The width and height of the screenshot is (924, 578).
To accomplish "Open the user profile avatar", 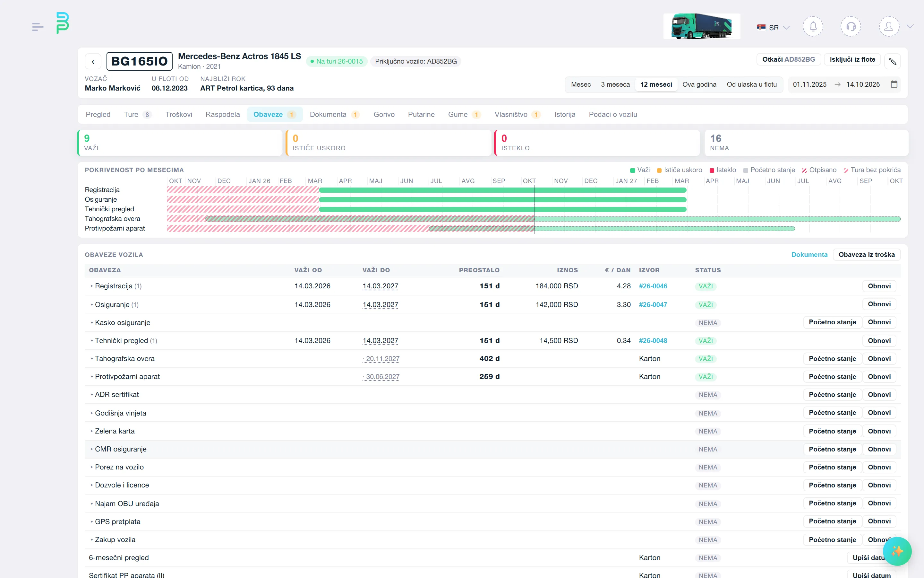I will point(889,26).
